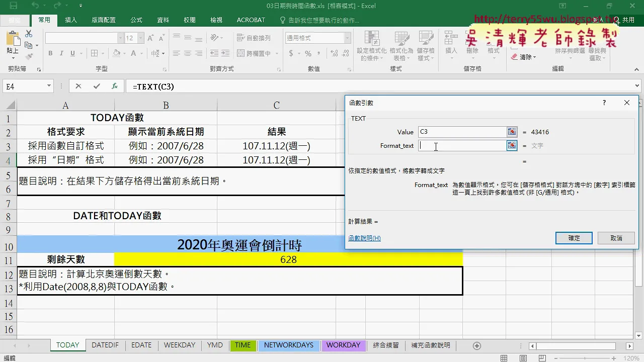The image size is (644, 362).
Task: Confirm formula entry with checkmark icon
Action: click(x=97, y=86)
